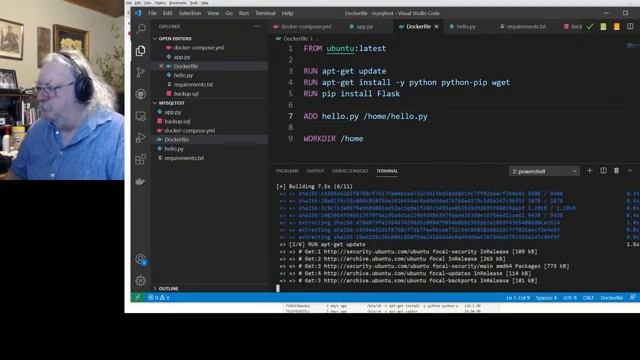Click the Explorer more actions ellipsis
The width and height of the screenshot is (640, 360).
click(x=257, y=27)
